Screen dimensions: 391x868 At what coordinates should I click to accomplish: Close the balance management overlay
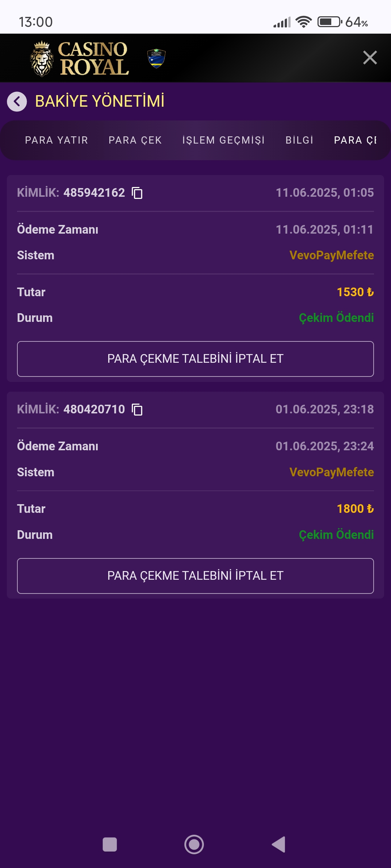(x=370, y=57)
